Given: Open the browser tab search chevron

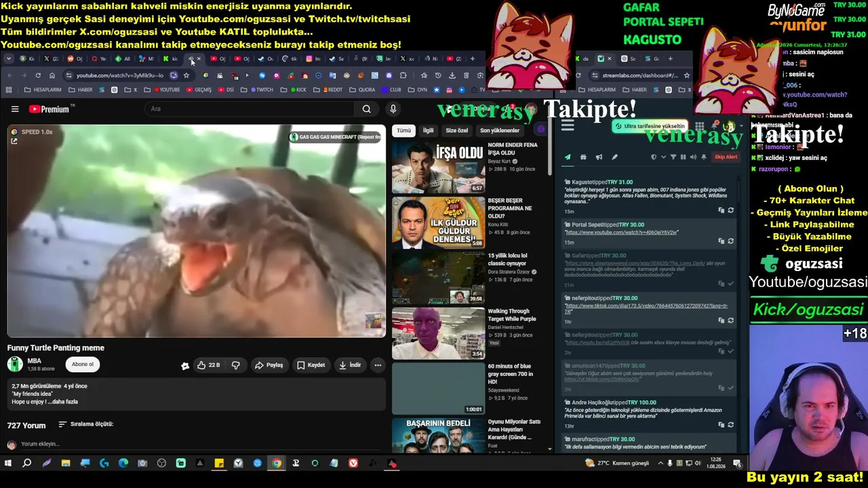Looking at the screenshot, I should pyautogui.click(x=8, y=59).
